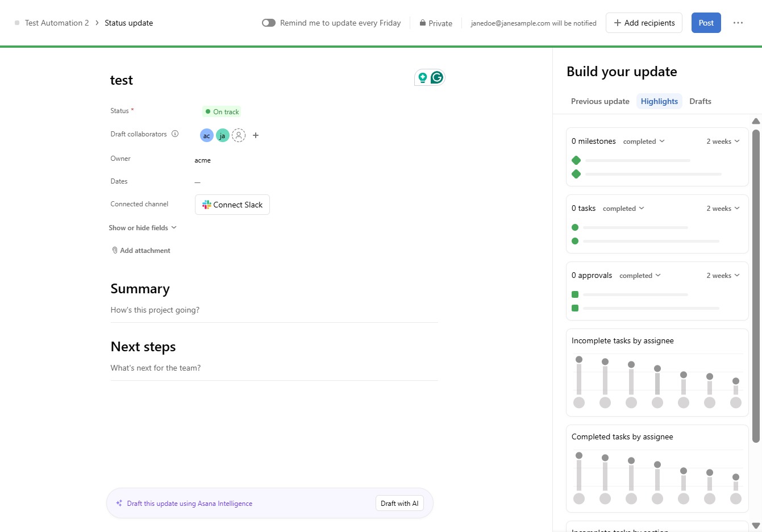This screenshot has width=762, height=532.
Task: Open the 'ac' collaborator avatar
Action: (207, 135)
